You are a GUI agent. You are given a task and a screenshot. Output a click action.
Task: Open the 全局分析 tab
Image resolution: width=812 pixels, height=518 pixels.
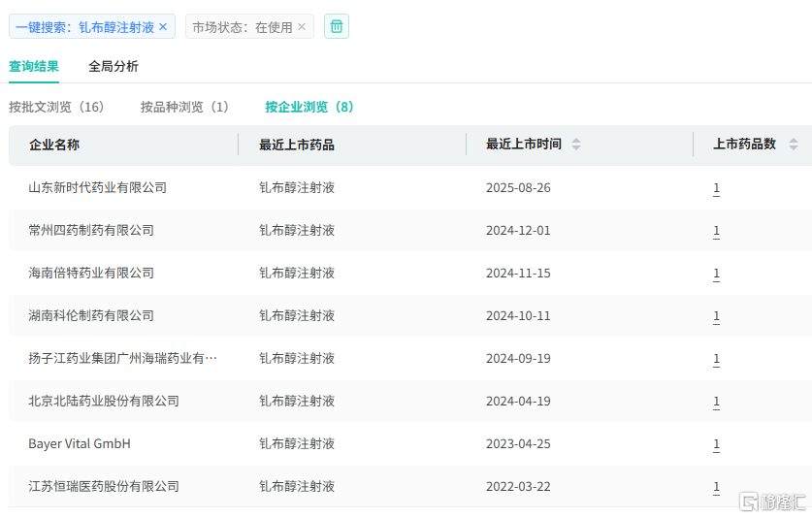114,66
